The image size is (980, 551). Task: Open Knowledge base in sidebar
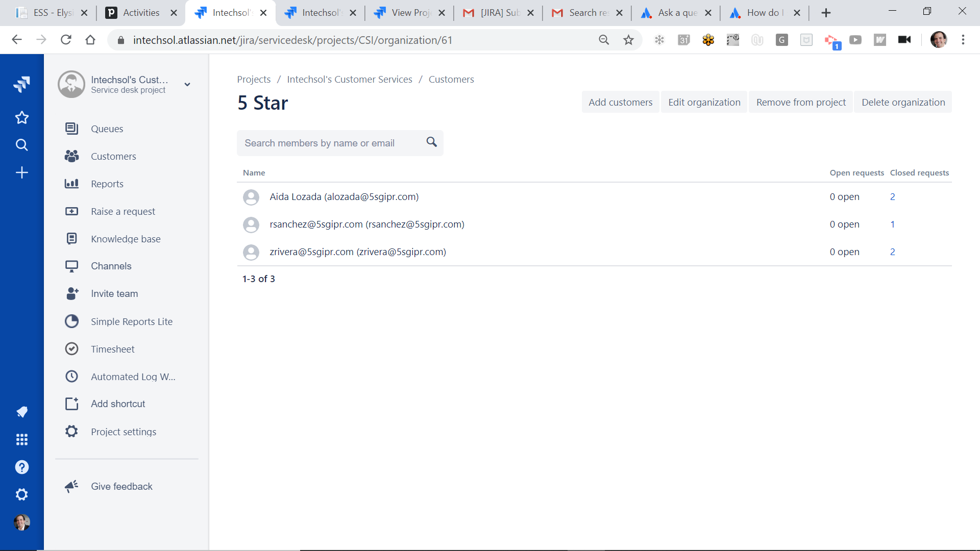127,239
